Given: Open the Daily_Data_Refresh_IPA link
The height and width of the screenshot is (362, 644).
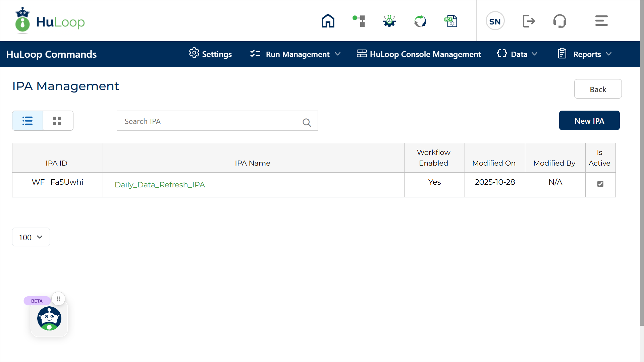Looking at the screenshot, I should coord(160,185).
